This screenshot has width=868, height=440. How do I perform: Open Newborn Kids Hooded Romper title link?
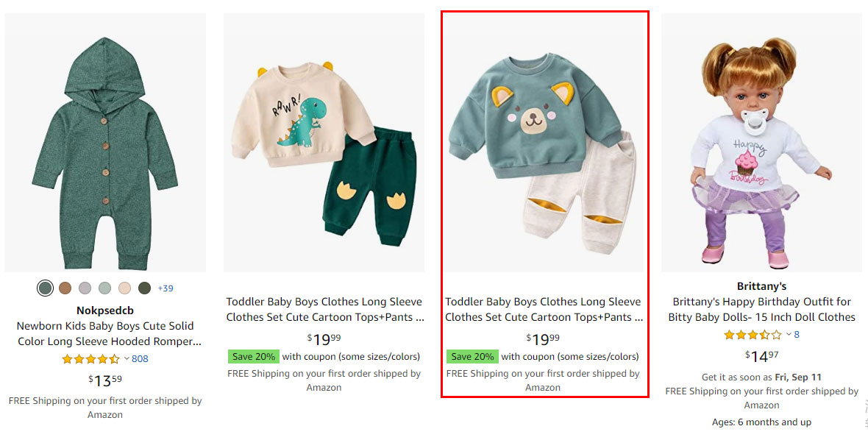(x=105, y=333)
